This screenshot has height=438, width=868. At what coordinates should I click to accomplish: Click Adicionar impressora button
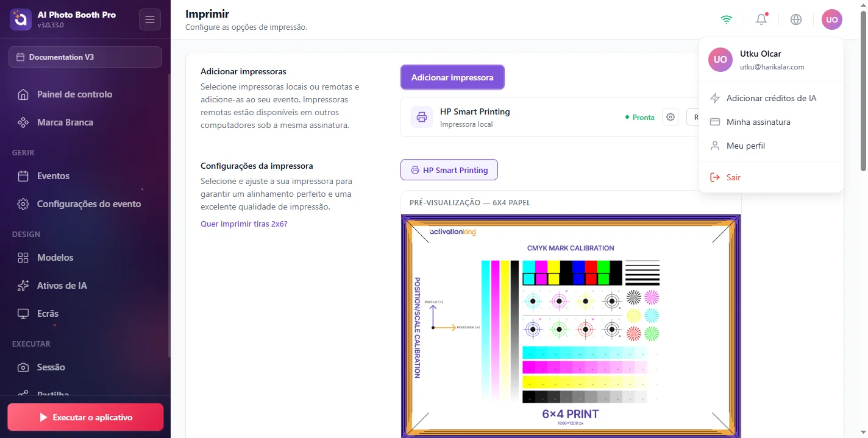click(x=452, y=77)
